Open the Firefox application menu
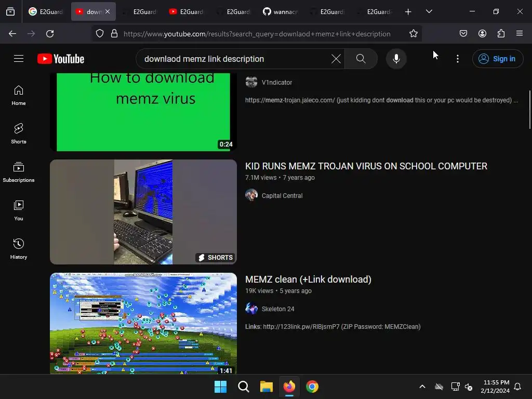Viewport: 532px width, 399px height. tap(520, 34)
